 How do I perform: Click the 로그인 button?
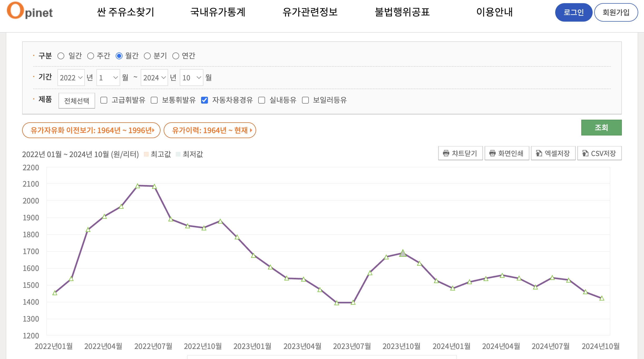573,12
